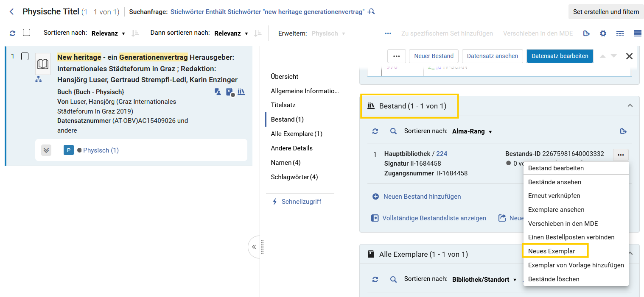This screenshot has height=297, width=644.
Task: Tick the select-all checkbox in the toolbar
Action: click(26, 33)
